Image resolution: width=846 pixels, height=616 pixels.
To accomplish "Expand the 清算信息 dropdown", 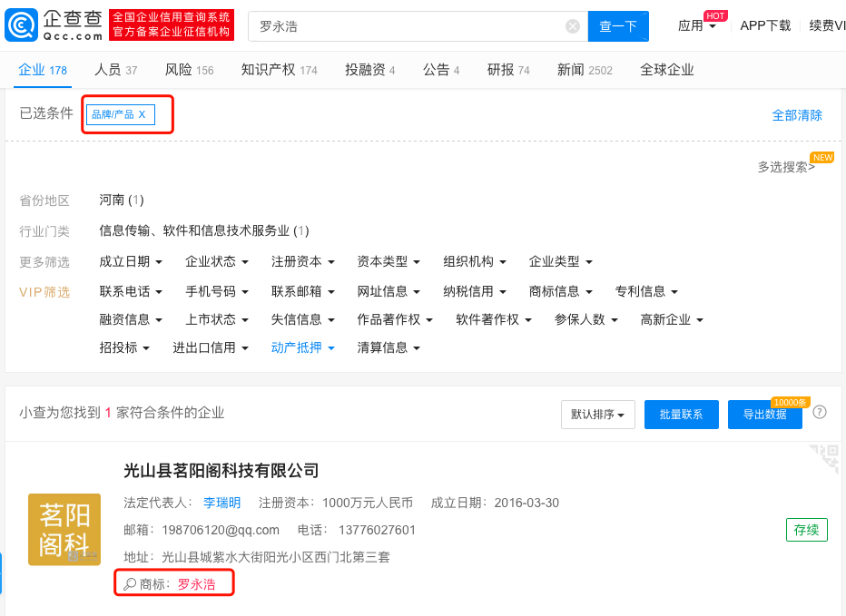I will [x=389, y=347].
